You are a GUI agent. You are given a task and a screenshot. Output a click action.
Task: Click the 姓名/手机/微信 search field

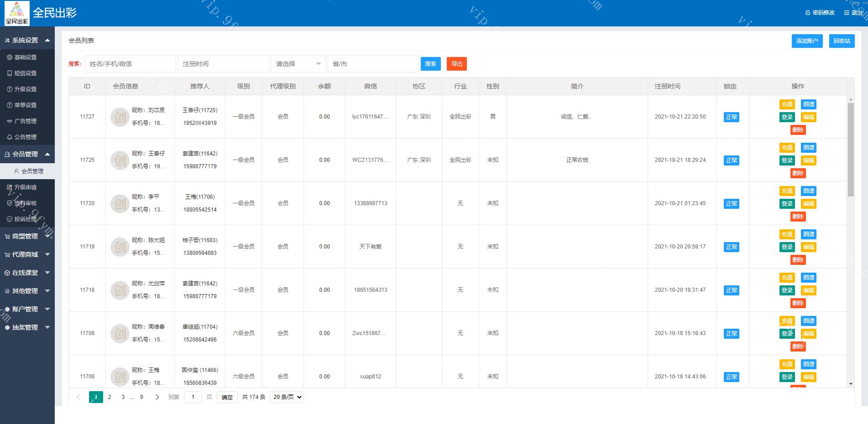[130, 64]
